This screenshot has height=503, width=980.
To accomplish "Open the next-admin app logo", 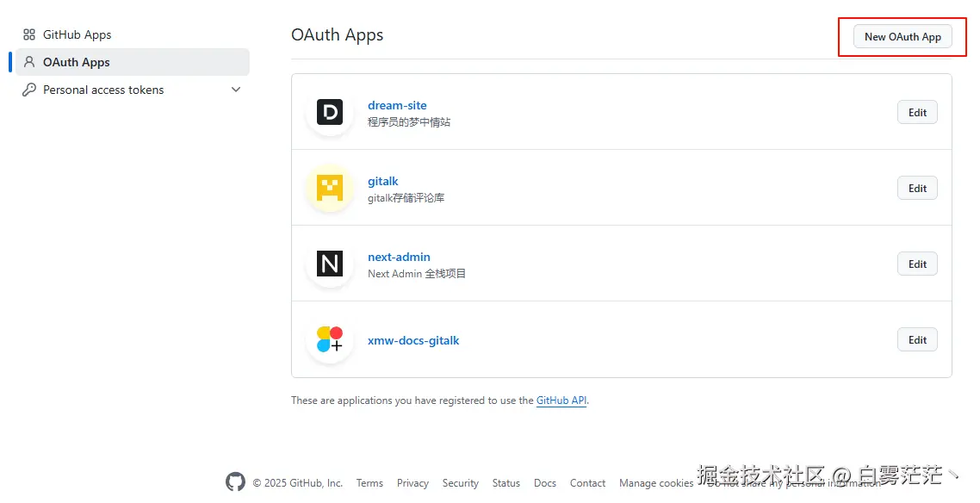I will [329, 264].
